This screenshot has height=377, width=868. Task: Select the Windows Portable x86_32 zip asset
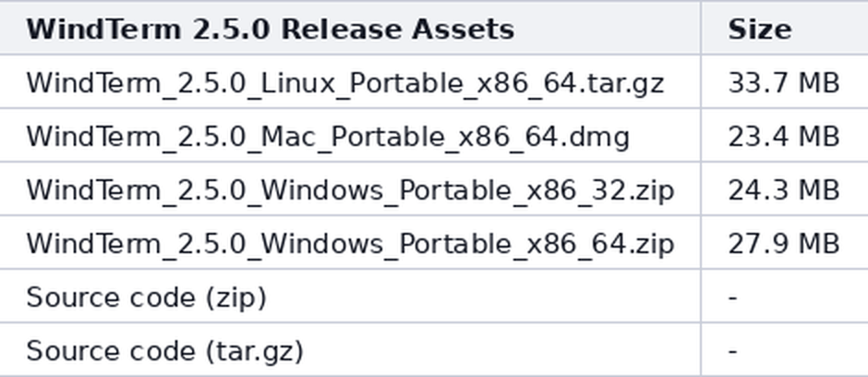tap(350, 190)
